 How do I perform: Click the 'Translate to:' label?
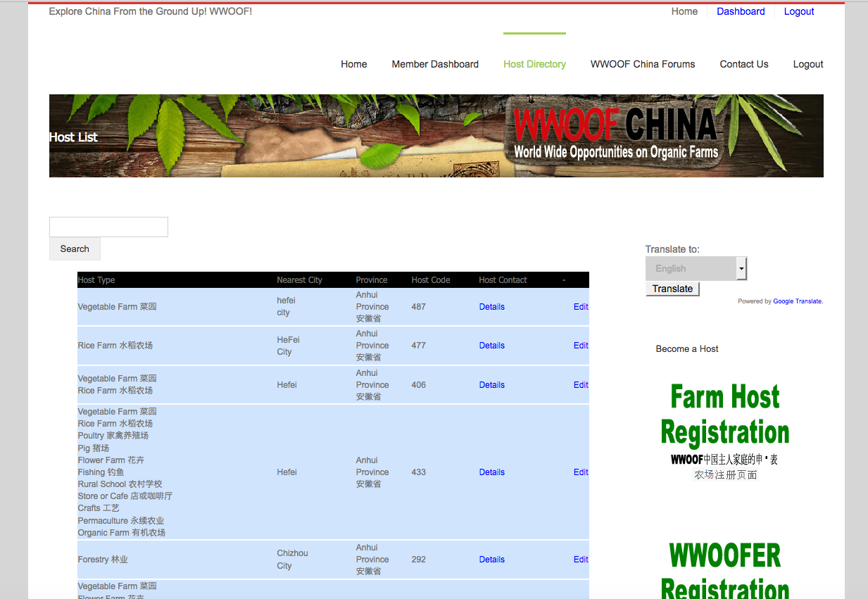[672, 249]
